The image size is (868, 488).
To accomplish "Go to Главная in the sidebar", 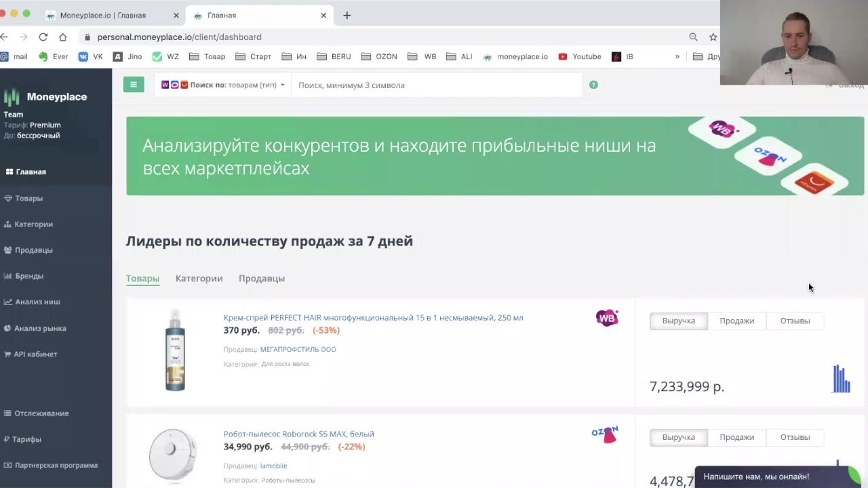I will (x=26, y=172).
